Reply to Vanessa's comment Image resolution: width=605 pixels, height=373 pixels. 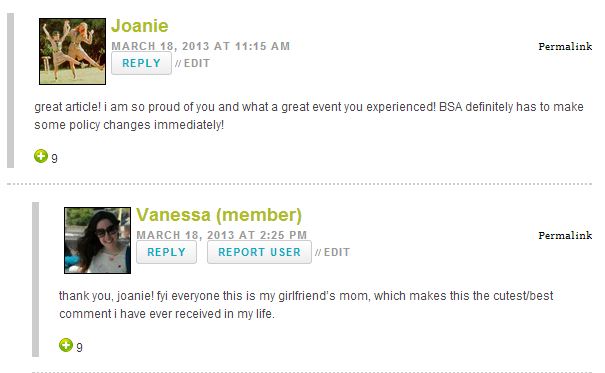[166, 252]
